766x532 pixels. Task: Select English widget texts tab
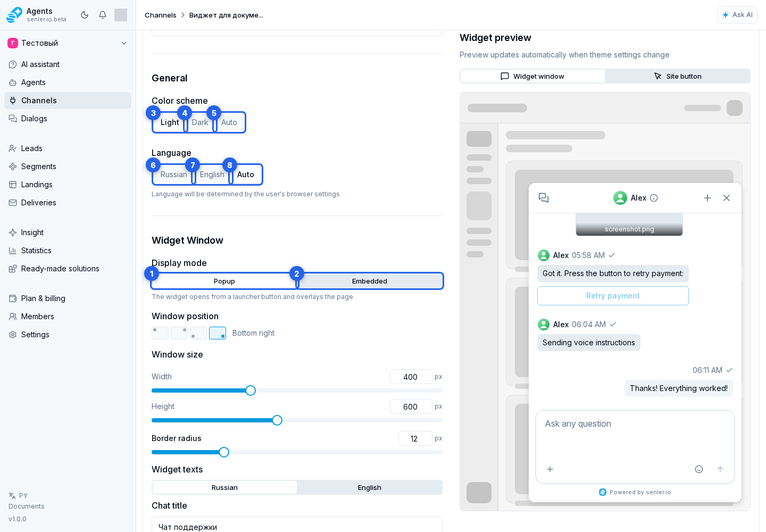pyautogui.click(x=370, y=487)
